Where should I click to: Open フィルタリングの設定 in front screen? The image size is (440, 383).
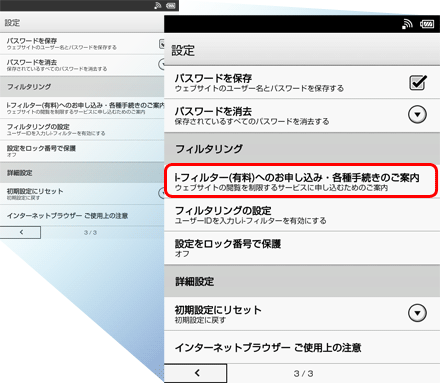(302, 214)
